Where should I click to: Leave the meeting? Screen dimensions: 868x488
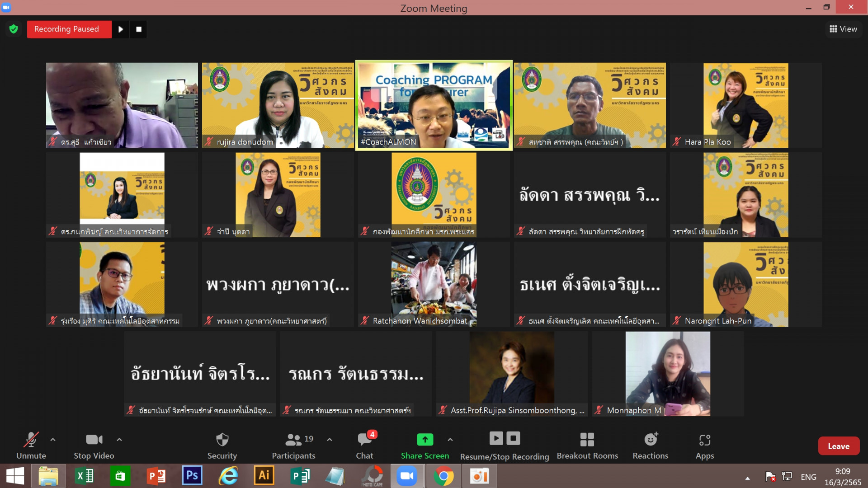coord(839,446)
